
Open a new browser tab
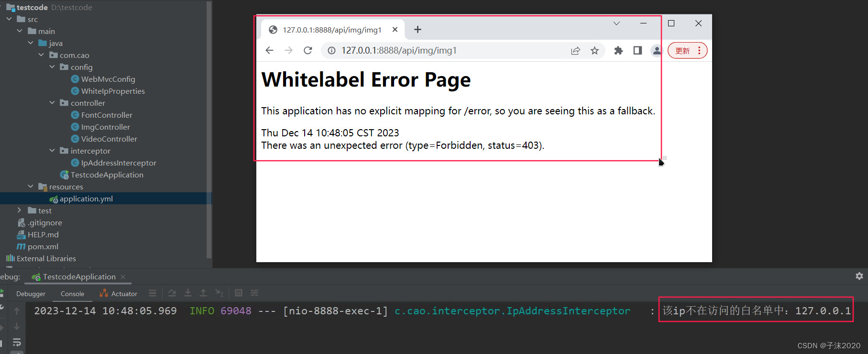click(x=418, y=30)
